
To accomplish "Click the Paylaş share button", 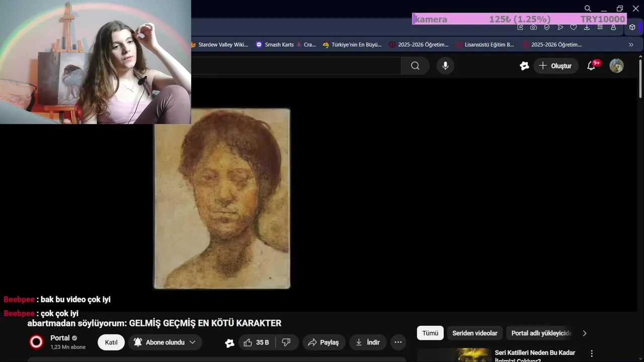I will 324,342.
